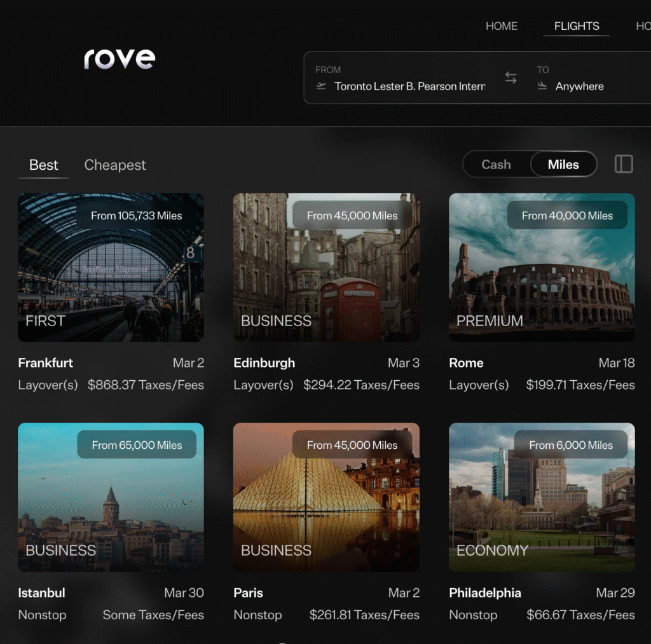
Task: Open the layout view icon beside Miles toggle
Action: (x=624, y=164)
